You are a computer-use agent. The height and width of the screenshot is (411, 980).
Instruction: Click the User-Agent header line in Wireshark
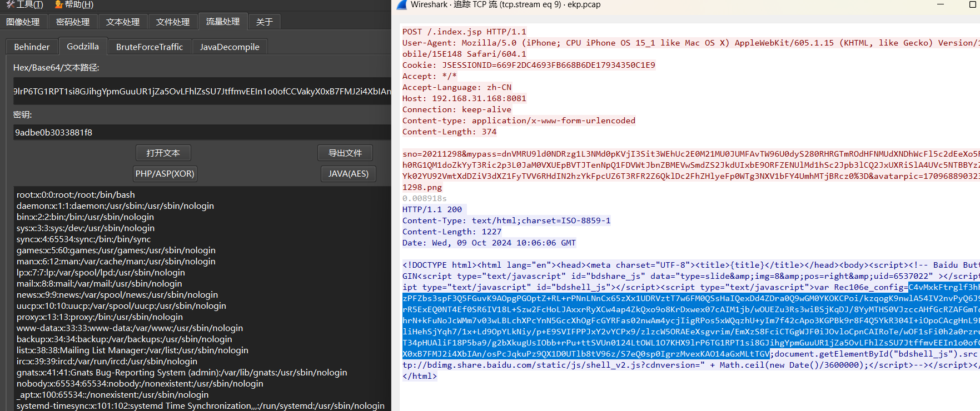point(691,43)
